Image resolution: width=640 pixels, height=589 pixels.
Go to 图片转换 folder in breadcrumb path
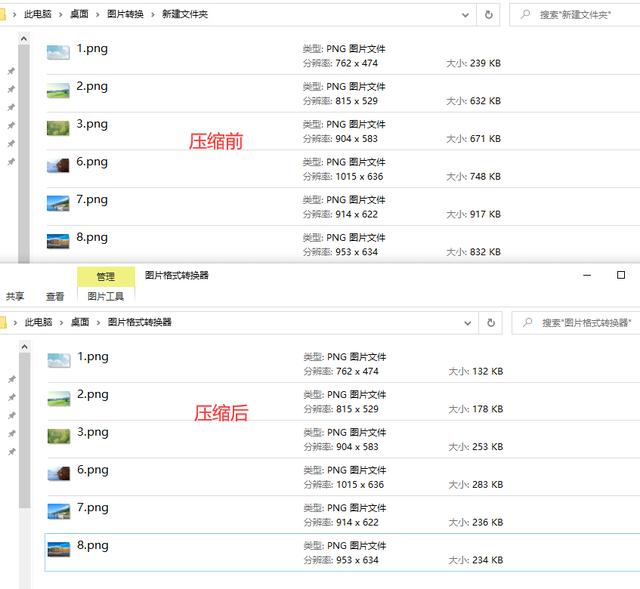pos(123,15)
